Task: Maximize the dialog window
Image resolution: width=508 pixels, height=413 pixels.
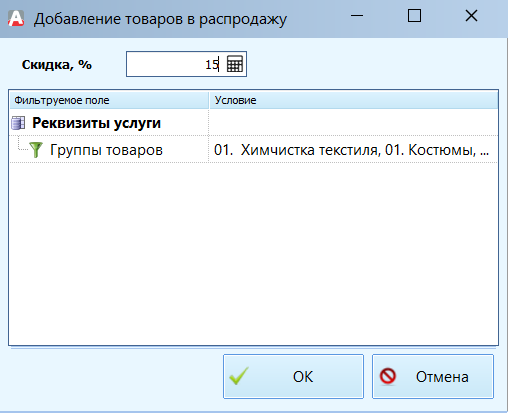Action: tap(414, 16)
